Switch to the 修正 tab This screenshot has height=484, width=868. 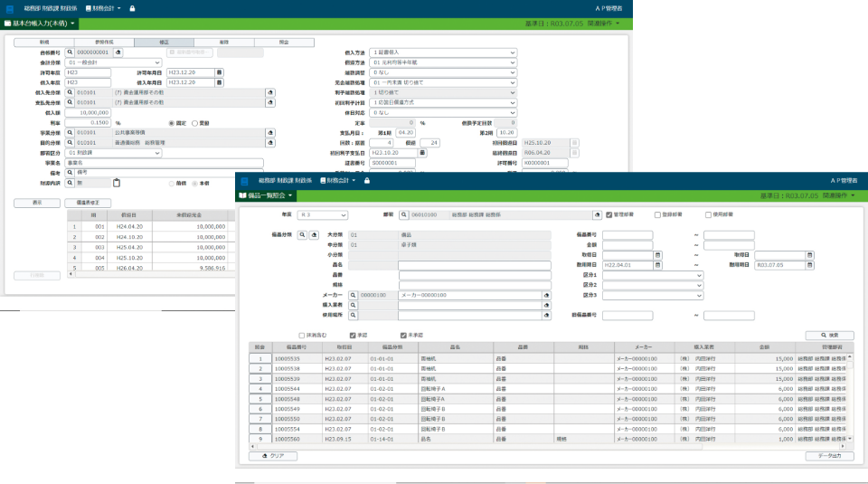click(x=164, y=43)
